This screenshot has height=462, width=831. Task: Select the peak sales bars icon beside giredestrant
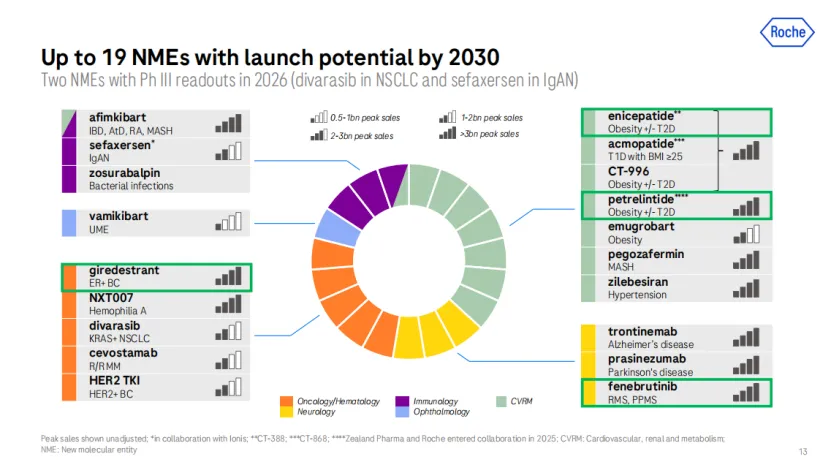coord(229,277)
